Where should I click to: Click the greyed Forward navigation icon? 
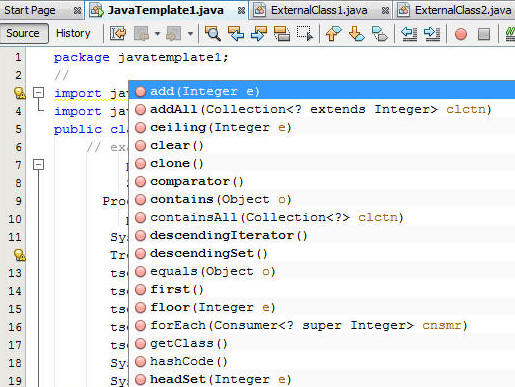click(174, 33)
